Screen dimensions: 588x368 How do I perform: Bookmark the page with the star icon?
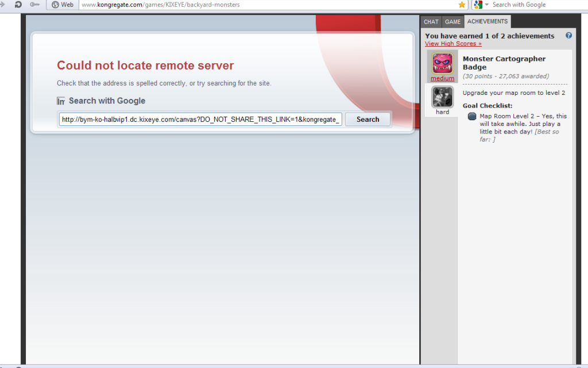point(462,5)
